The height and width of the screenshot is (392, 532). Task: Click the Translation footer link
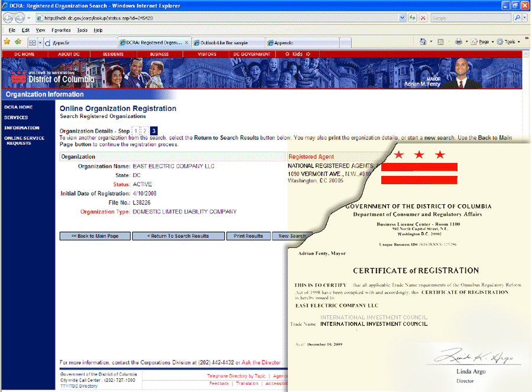click(247, 383)
